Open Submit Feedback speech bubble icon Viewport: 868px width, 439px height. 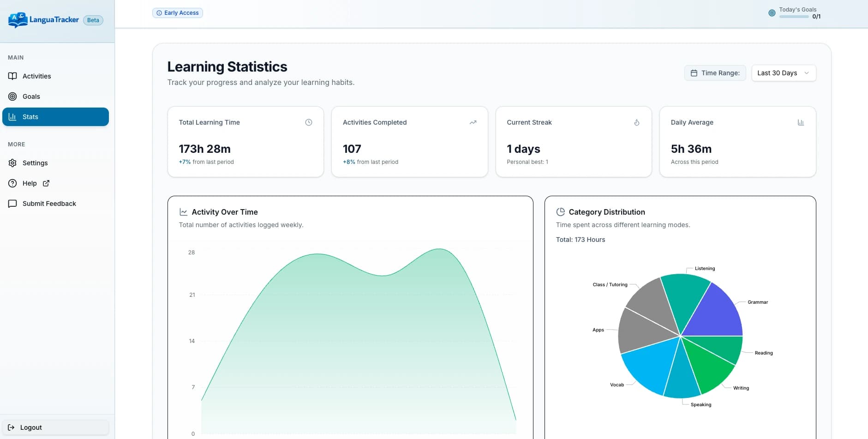point(13,204)
